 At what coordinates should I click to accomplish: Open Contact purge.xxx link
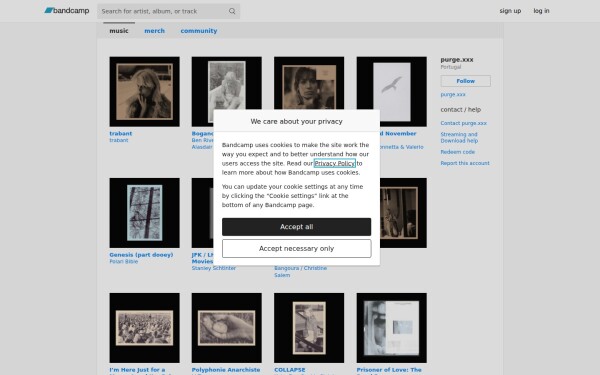coord(463,123)
